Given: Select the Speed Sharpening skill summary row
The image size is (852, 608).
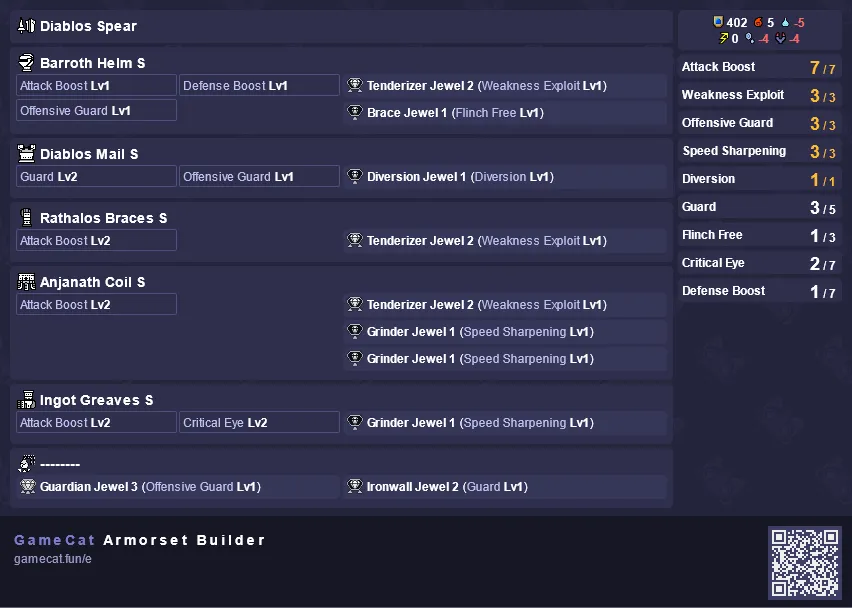Looking at the screenshot, I should (760, 151).
